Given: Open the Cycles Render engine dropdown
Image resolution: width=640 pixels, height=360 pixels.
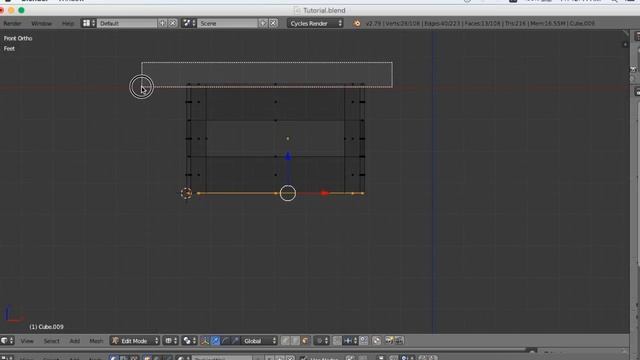Looking at the screenshot, I should click(316, 23).
